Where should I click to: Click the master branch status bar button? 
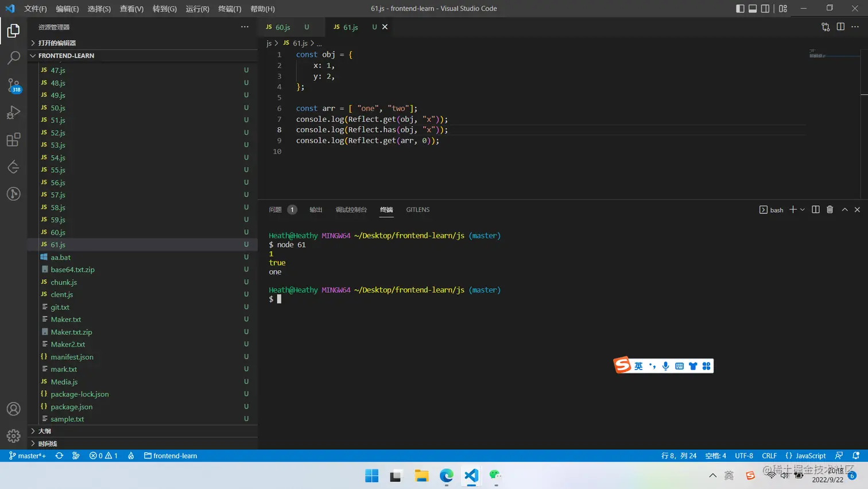coord(27,456)
